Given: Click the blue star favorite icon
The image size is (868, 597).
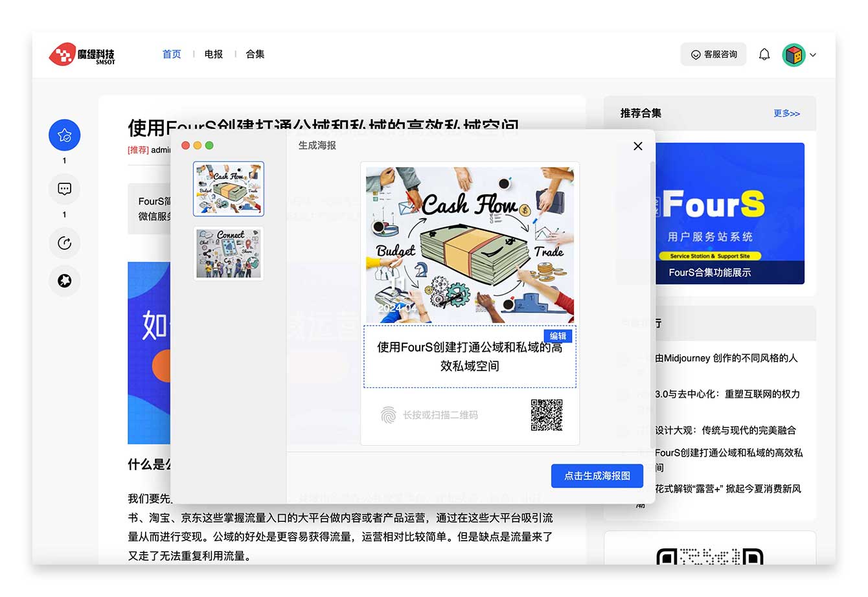Looking at the screenshot, I should click(65, 135).
